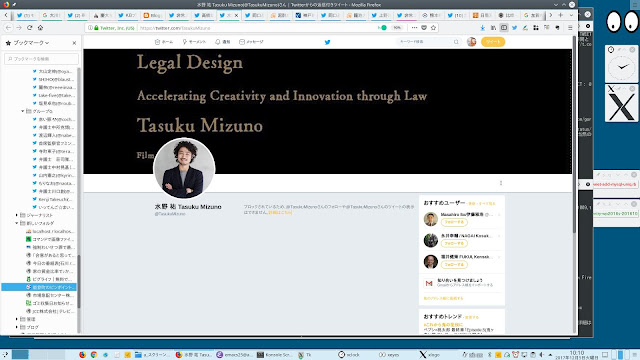Click the Twitter search magnifier icon
Image resolution: width=640 pixels, height=360 pixels.
456,42
